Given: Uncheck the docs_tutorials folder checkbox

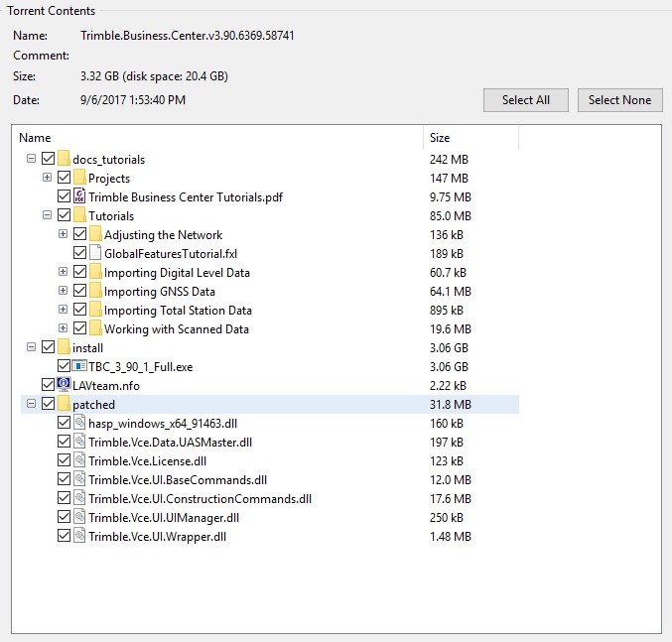Looking at the screenshot, I should 48,159.
